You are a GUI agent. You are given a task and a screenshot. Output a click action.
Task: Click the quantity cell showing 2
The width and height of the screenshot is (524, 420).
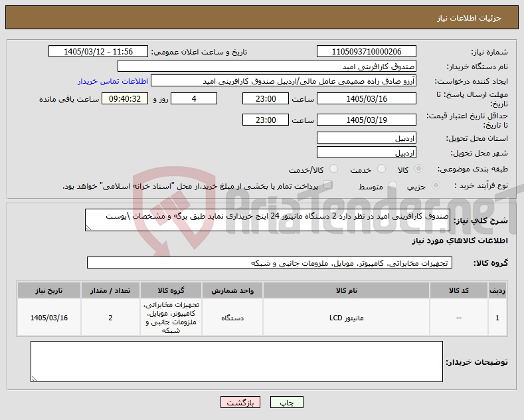click(x=110, y=318)
